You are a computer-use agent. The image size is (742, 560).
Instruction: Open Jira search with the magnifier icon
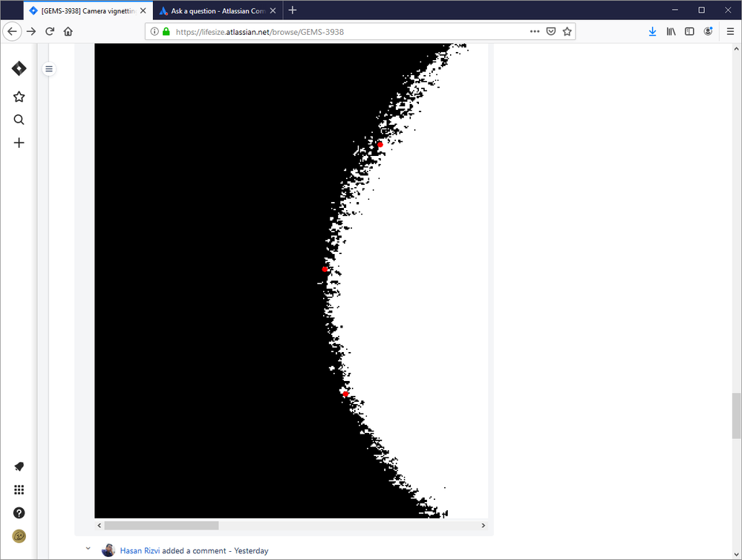[19, 120]
